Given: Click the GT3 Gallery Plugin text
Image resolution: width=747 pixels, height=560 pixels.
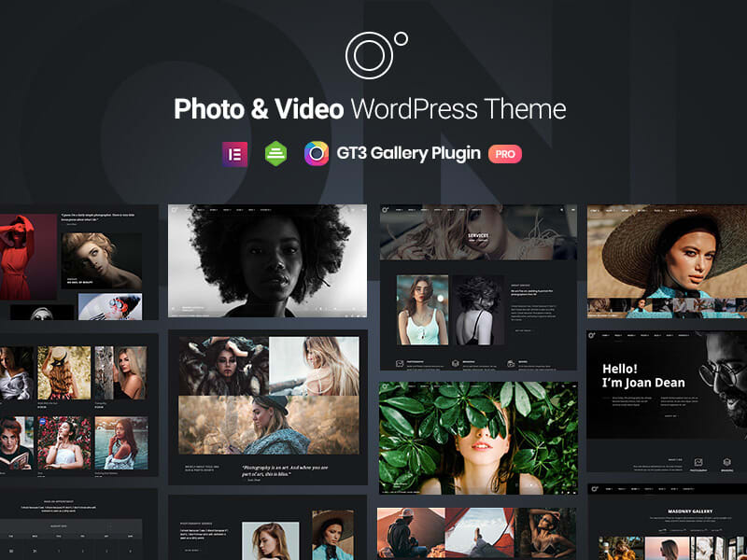Looking at the screenshot, I should [408, 153].
